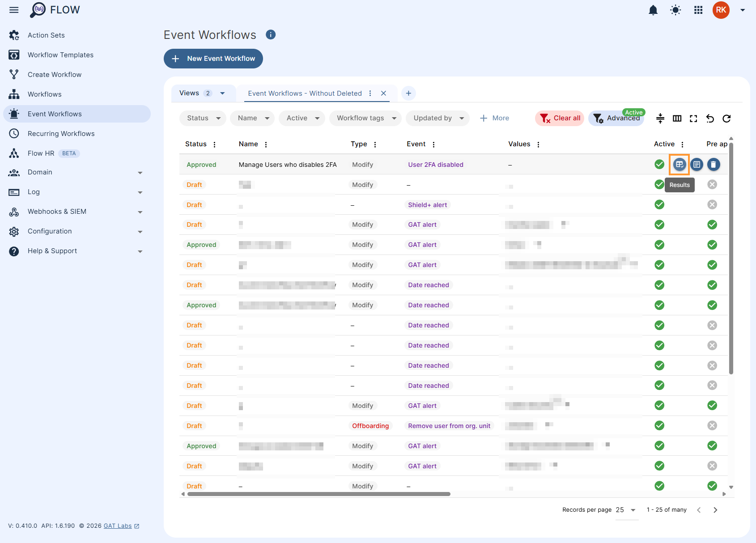Screen dimensions: 756x543
Task: Click the FLOW info icon beside page title
Action: (x=270, y=34)
